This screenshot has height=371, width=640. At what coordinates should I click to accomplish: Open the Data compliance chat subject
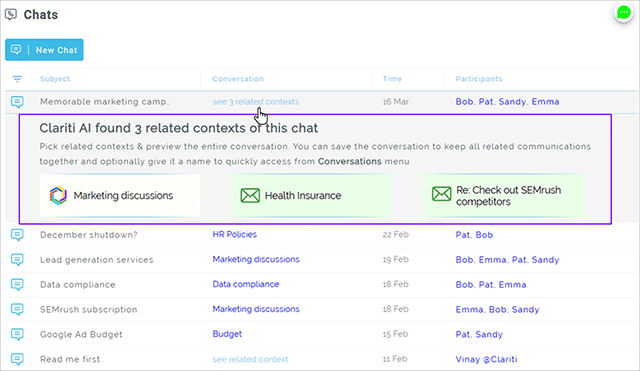tap(78, 284)
